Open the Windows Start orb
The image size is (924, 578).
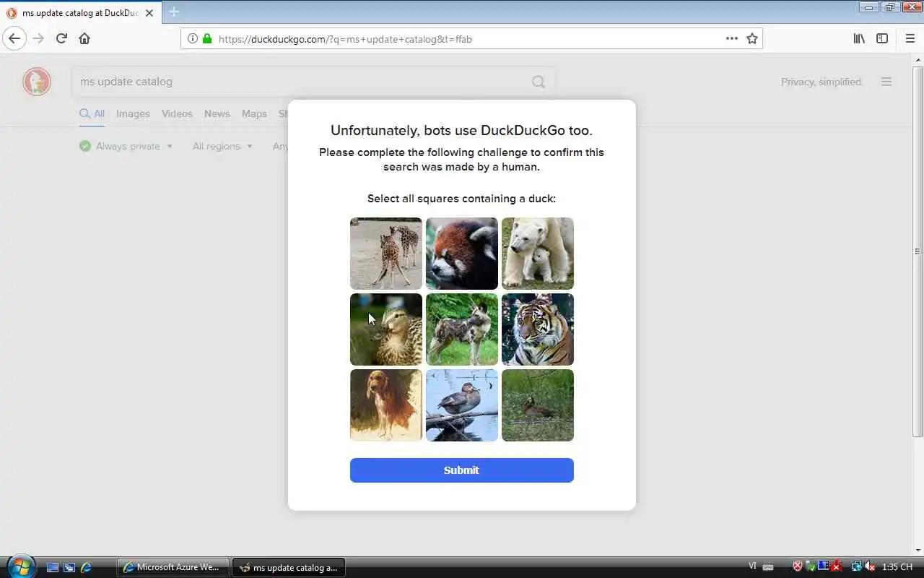pos(20,566)
